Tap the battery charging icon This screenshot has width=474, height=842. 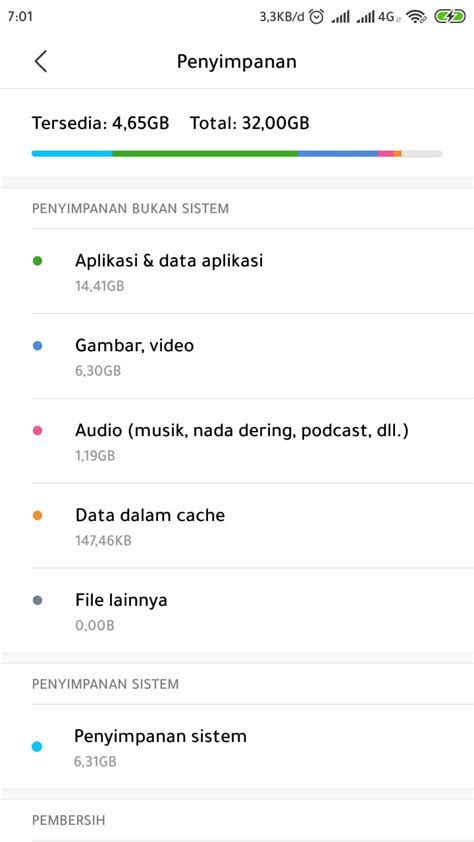coord(450,17)
